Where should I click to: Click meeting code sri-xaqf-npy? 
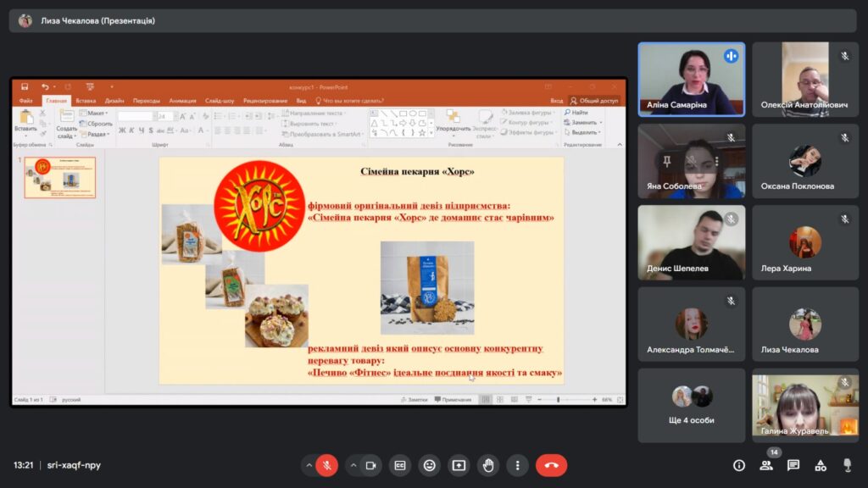pyautogui.click(x=74, y=465)
